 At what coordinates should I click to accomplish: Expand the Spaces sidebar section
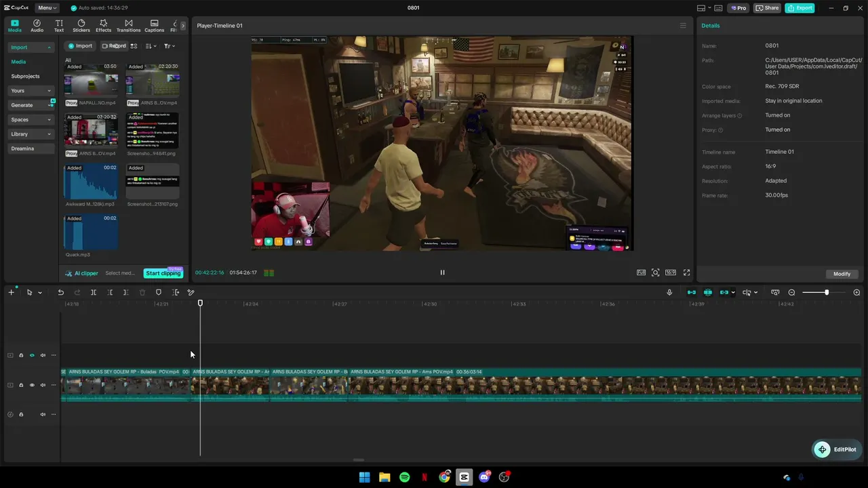pos(31,120)
